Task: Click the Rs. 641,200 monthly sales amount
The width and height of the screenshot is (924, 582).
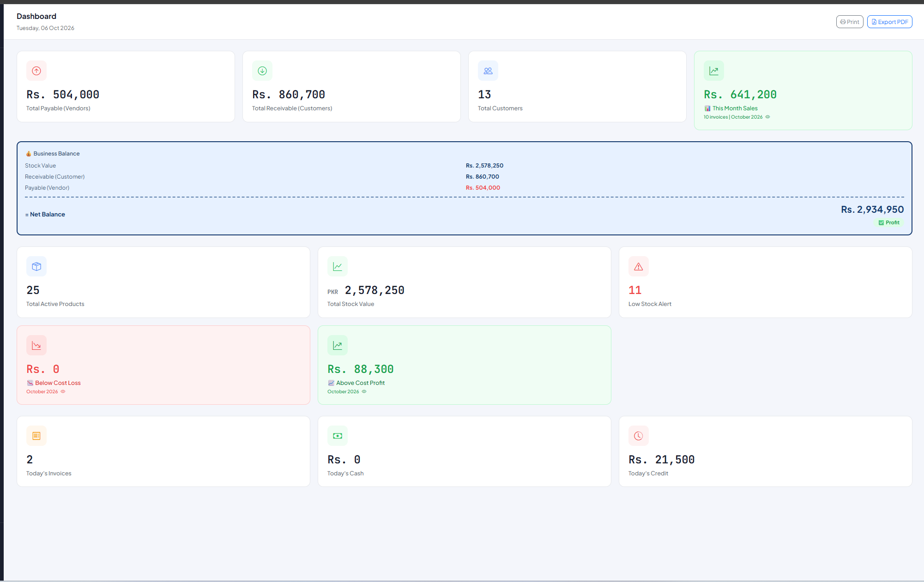Action: point(740,95)
